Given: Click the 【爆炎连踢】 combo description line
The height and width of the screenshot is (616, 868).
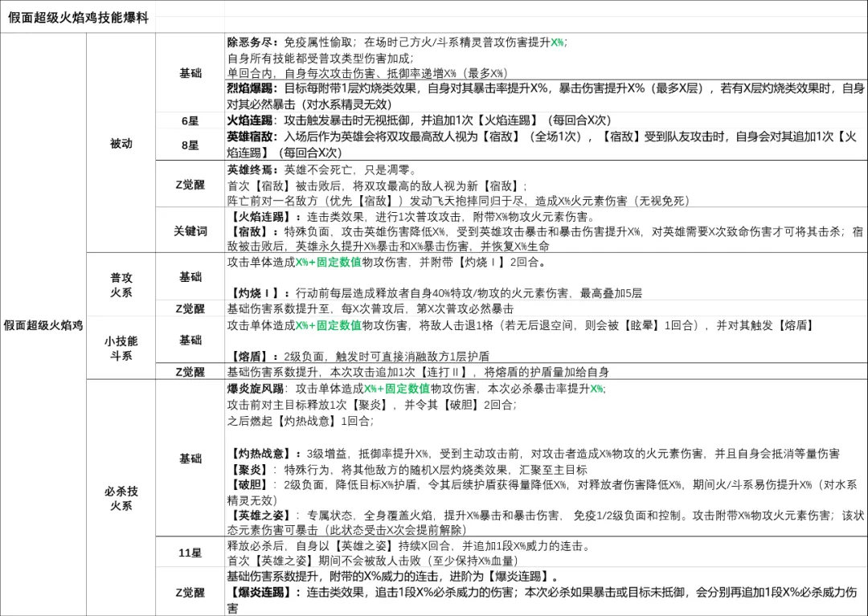Looking at the screenshot, I should coord(545,600).
